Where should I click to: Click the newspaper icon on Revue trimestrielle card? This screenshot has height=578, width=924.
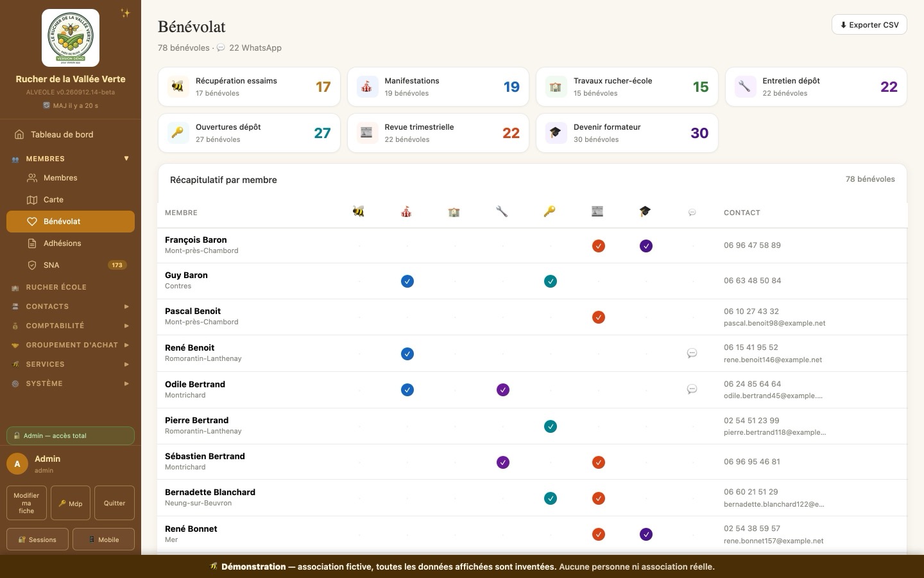(x=366, y=133)
